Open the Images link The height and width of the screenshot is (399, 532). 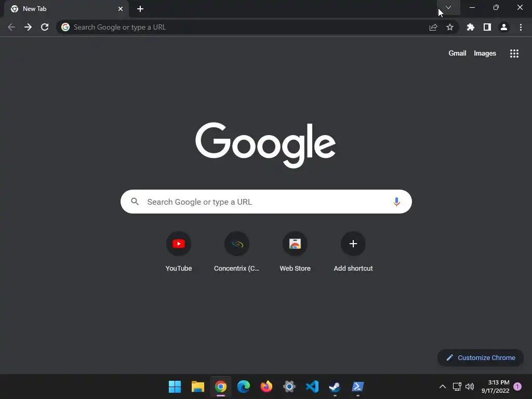pyautogui.click(x=485, y=54)
